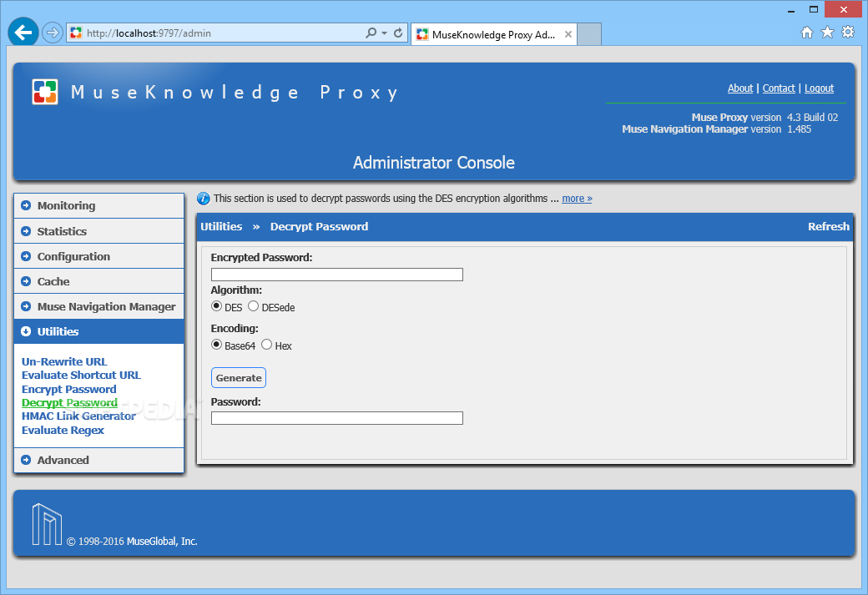Expand the Cache menu section
The height and width of the screenshot is (595, 868).
pos(98,281)
